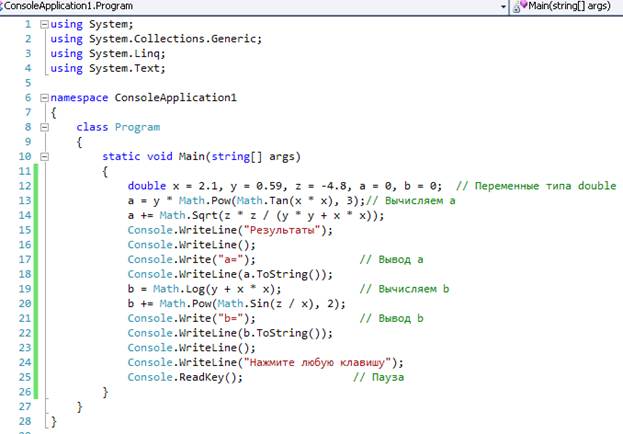Click the value '2.1' assigned to x
The width and height of the screenshot is (623, 434).
[208, 186]
